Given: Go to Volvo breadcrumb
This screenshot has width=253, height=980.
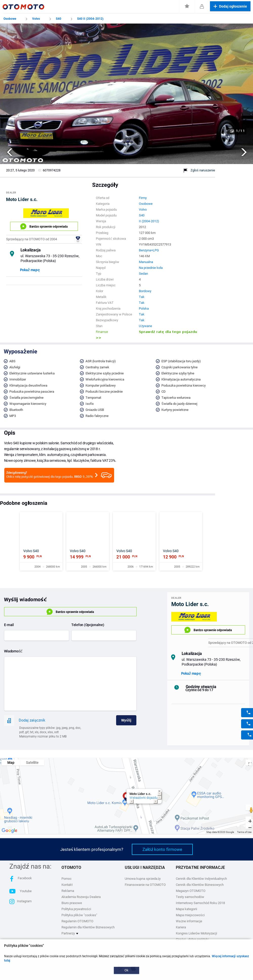Looking at the screenshot, I should pos(36,19).
